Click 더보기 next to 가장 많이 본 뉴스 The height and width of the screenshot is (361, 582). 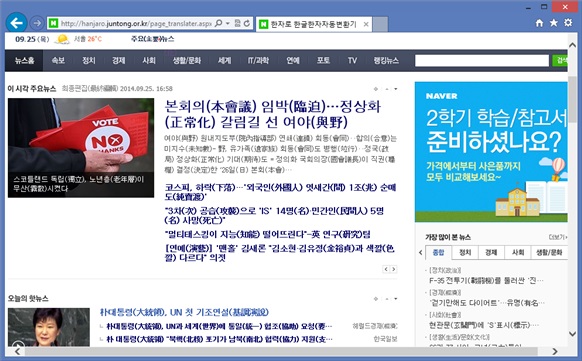coord(558,237)
